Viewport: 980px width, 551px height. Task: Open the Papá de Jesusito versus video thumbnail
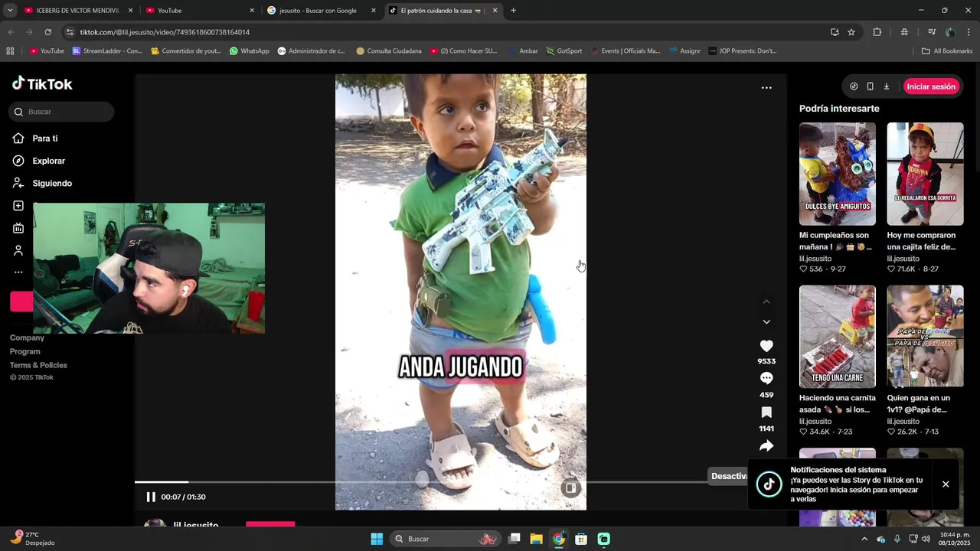(x=925, y=337)
